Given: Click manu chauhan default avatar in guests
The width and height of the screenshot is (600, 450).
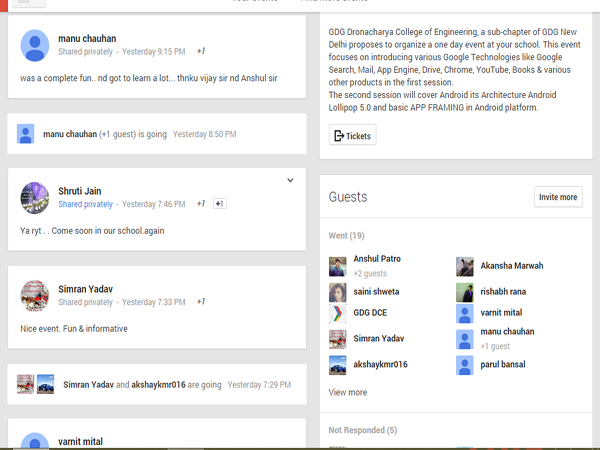Looking at the screenshot, I should 465,339.
